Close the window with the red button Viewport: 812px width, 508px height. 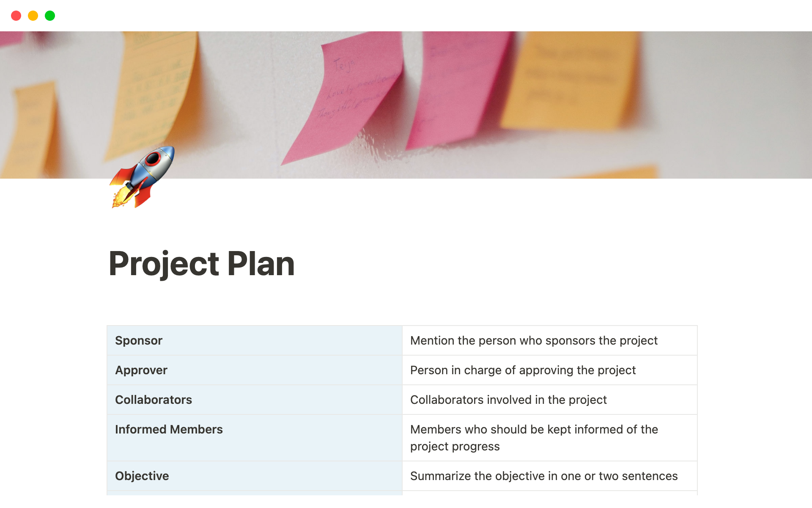click(x=16, y=16)
